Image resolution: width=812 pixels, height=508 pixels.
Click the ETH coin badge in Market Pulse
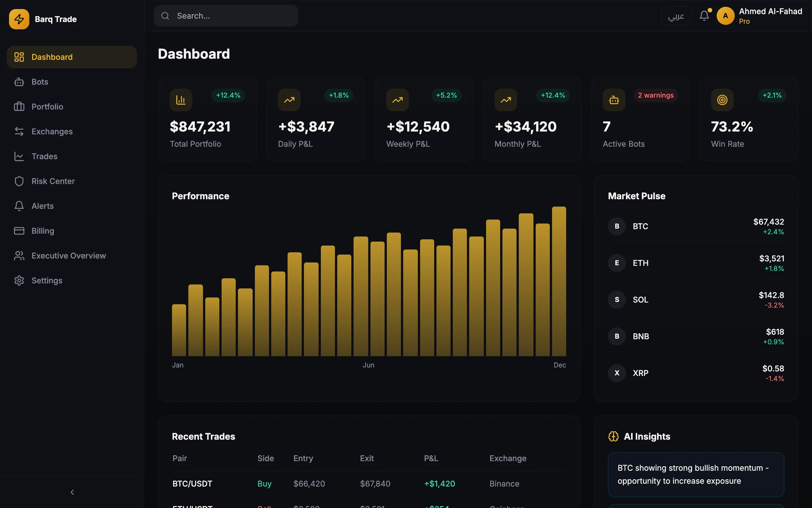617,263
